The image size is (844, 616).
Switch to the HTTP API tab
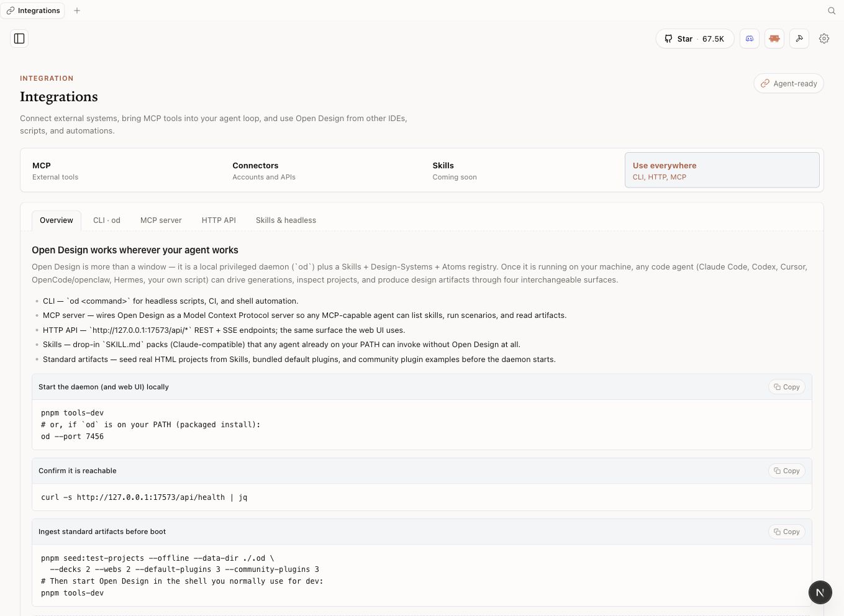[219, 220]
